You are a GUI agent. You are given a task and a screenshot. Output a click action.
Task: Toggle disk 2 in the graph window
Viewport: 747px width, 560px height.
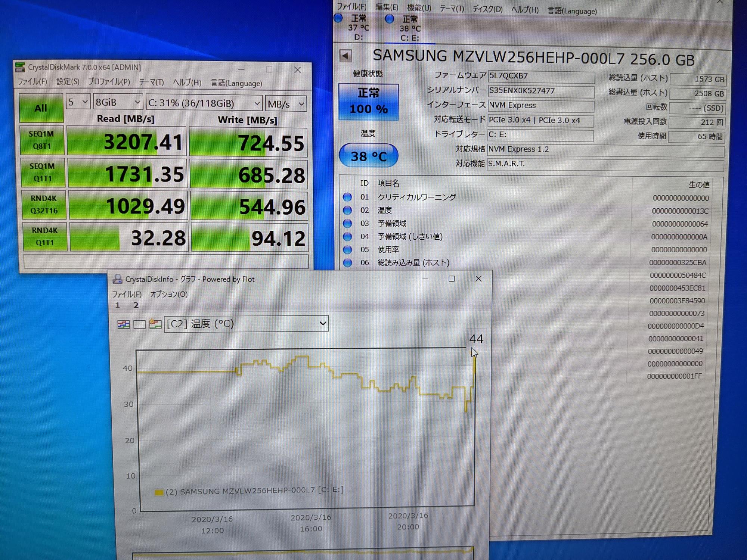click(x=136, y=305)
